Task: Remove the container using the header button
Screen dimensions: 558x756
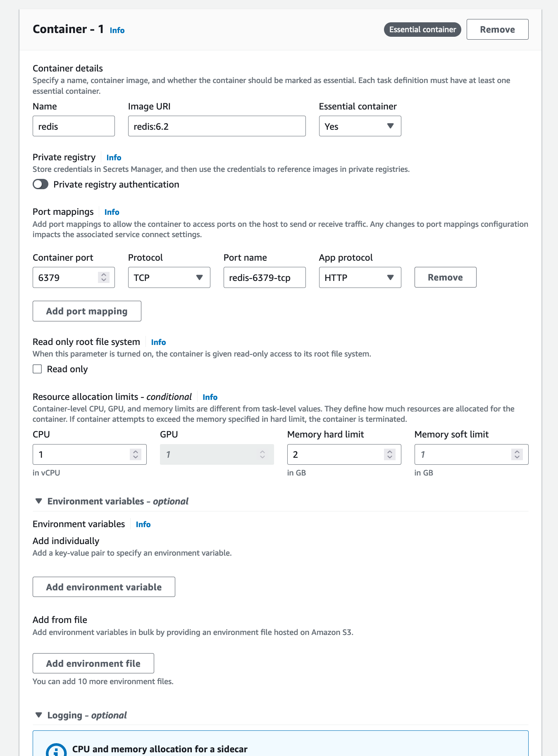Action: coord(497,29)
